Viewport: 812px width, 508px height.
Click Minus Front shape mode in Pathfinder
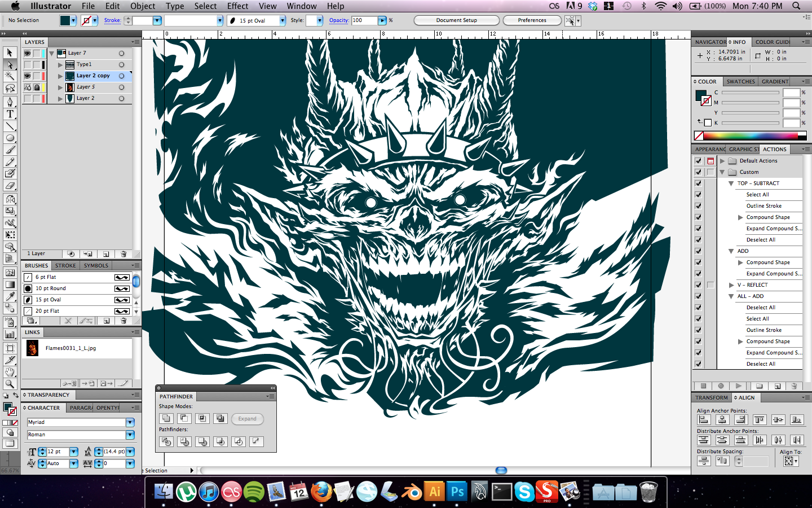click(x=184, y=418)
